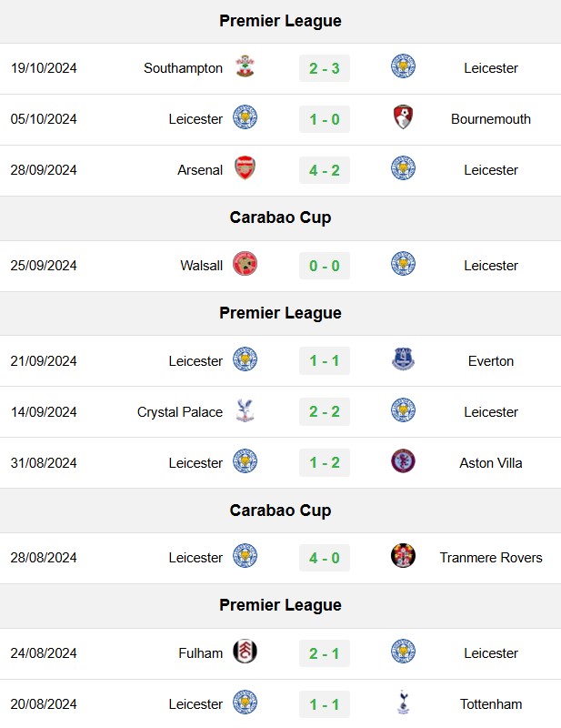
Task: Click the 19/10/2024 match date
Action: coord(44,67)
